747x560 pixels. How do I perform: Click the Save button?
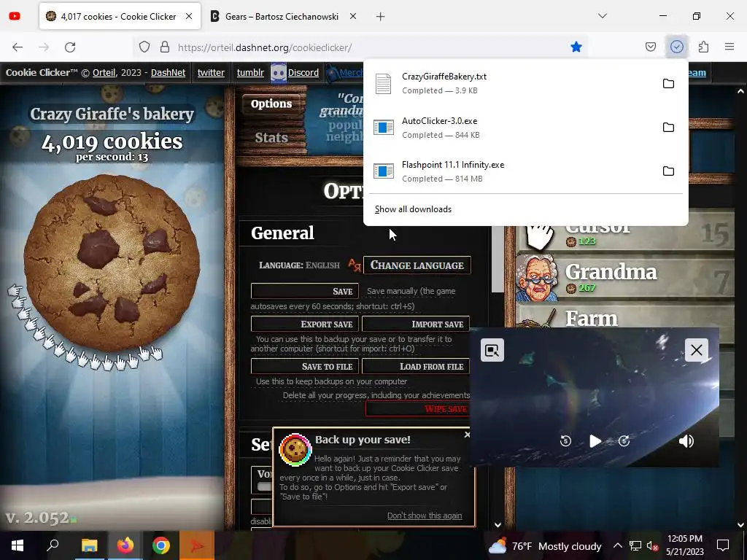[304, 291]
